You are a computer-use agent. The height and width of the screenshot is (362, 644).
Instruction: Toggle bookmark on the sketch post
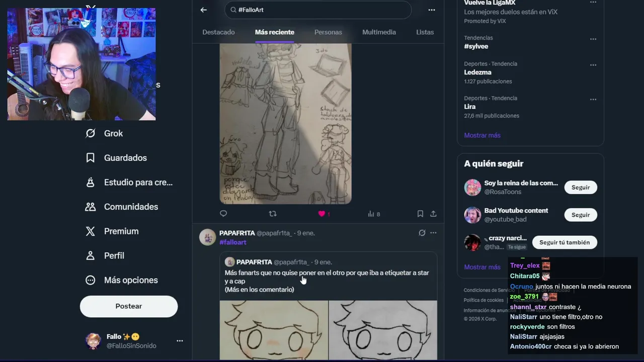pos(420,214)
